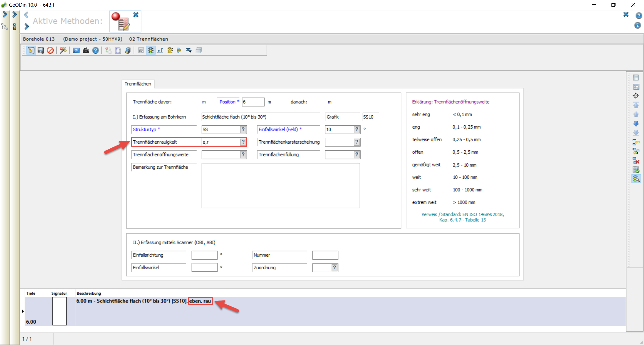The image size is (644, 345).
Task: Click the list with green checkmark icon
Action: tap(636, 169)
